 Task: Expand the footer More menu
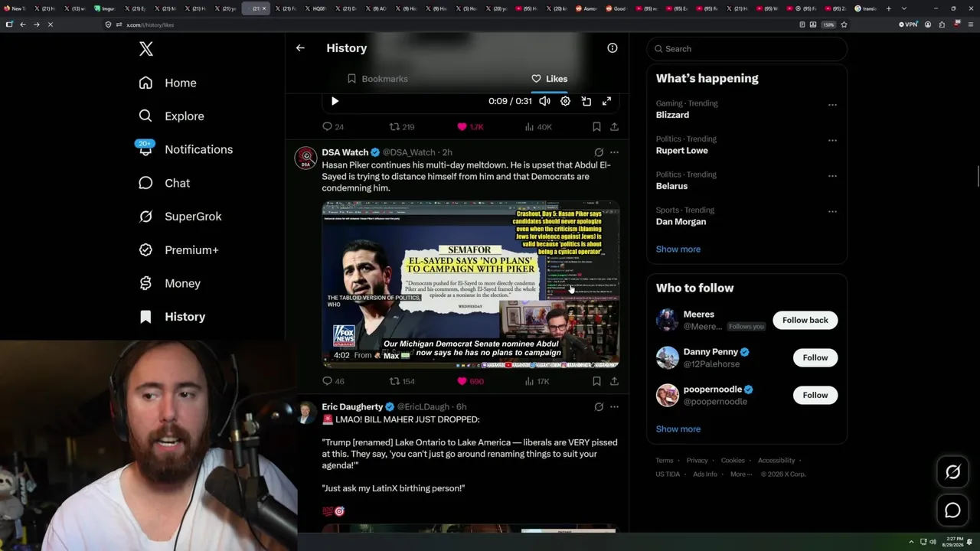(740, 474)
